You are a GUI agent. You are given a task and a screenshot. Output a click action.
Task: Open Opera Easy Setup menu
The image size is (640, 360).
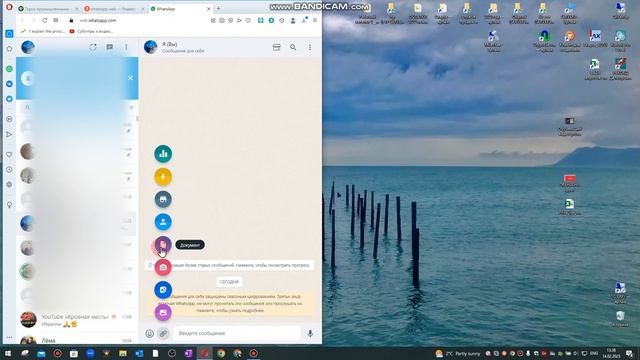315,20
